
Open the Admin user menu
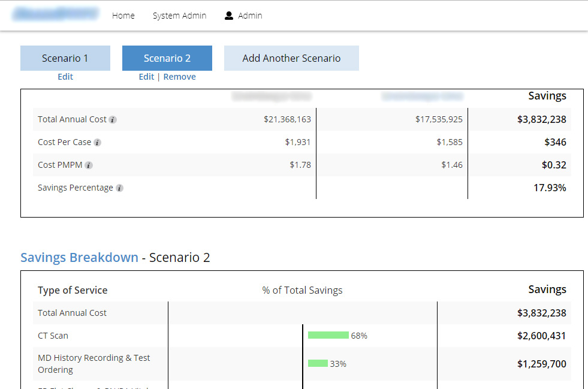tap(250, 16)
